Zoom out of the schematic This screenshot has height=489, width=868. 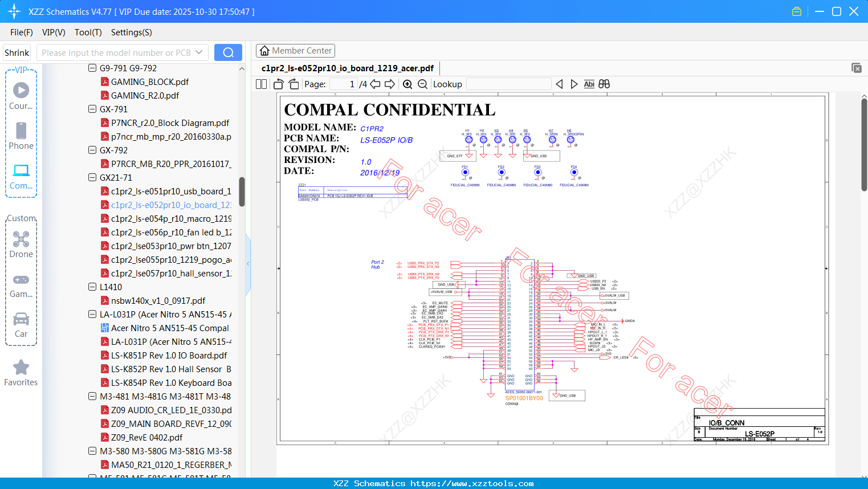click(422, 84)
